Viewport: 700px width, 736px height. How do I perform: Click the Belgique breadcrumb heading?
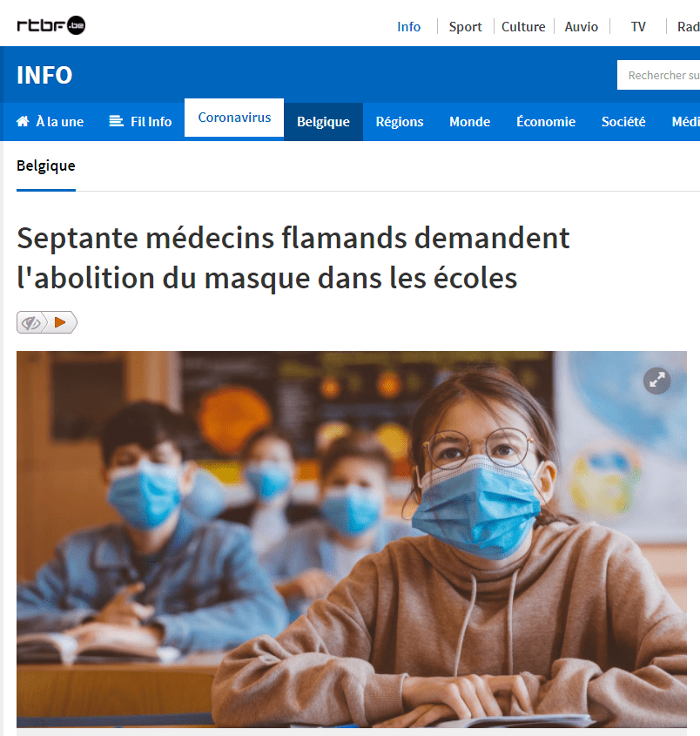pyautogui.click(x=46, y=165)
